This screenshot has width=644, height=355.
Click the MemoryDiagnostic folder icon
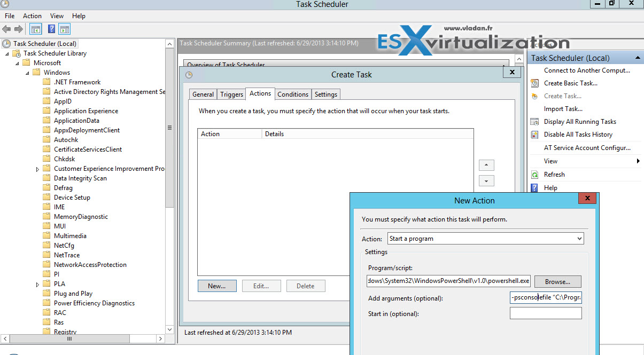point(46,217)
